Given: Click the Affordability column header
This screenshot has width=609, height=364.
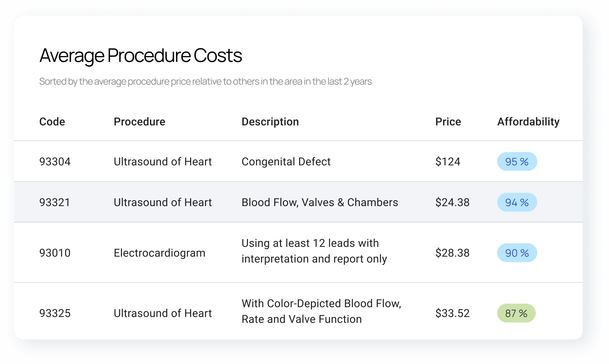Looking at the screenshot, I should click(528, 122).
